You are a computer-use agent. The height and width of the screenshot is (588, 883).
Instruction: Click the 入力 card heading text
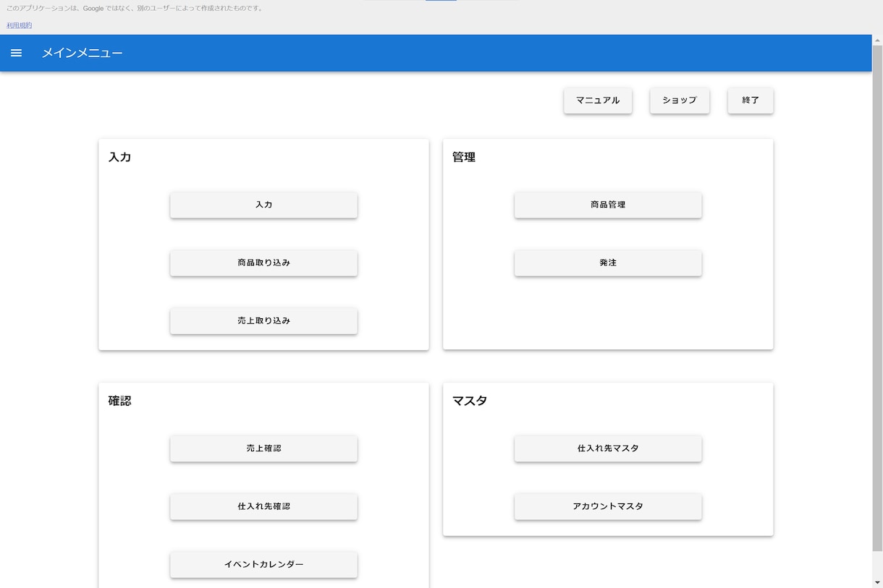(x=120, y=157)
